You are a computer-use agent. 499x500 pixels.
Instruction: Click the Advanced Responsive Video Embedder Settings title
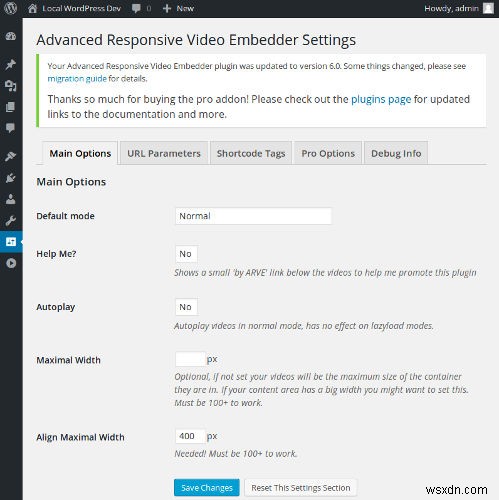(x=196, y=40)
